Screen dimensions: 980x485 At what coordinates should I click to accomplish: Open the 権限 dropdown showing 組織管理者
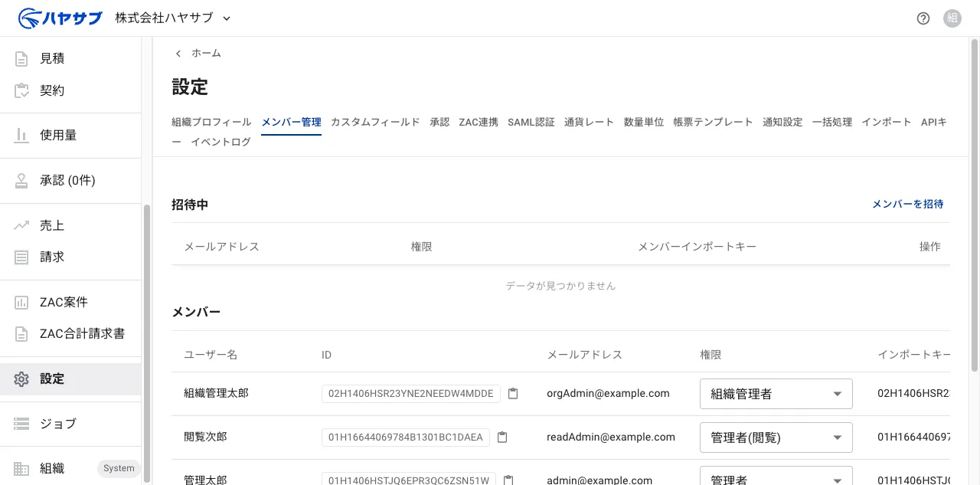tap(776, 394)
